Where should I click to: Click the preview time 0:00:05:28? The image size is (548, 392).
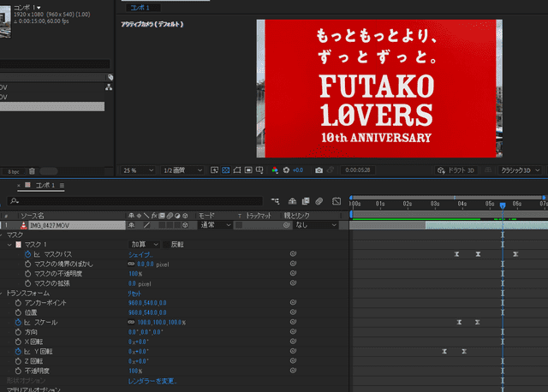pos(358,170)
